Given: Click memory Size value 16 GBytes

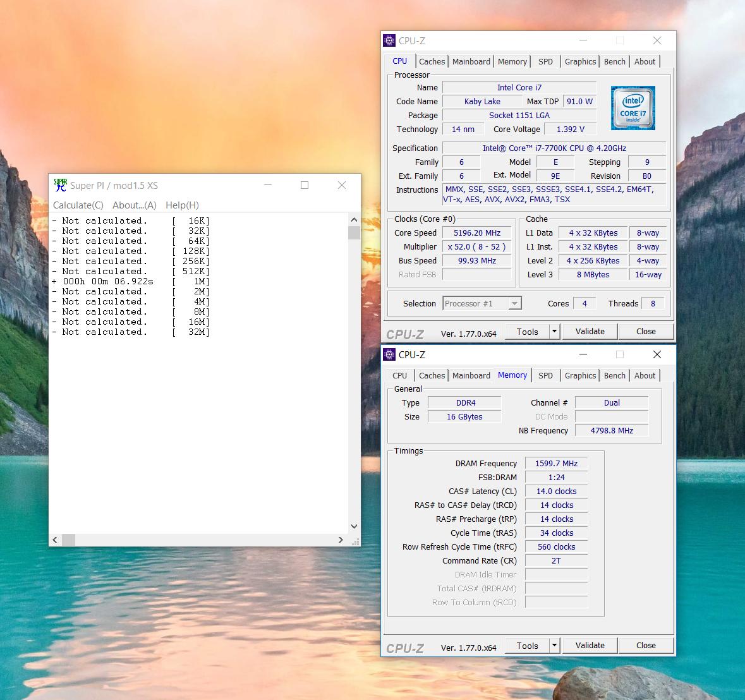Looking at the screenshot, I should (x=464, y=416).
